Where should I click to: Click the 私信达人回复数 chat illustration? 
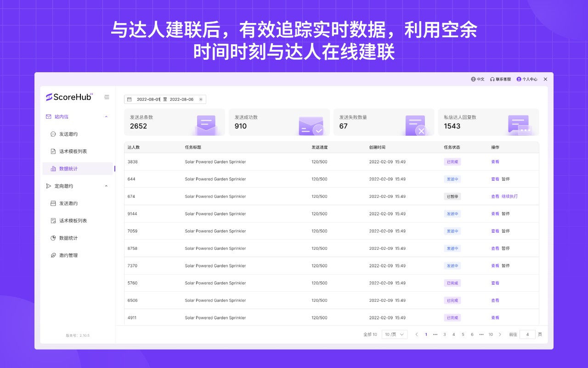tap(520, 125)
